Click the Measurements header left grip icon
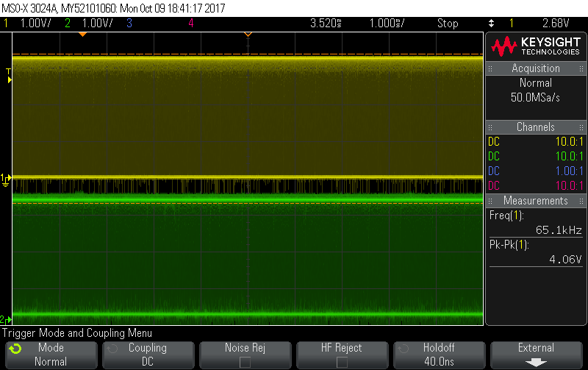Viewport: 588px width, 370px height. click(490, 201)
